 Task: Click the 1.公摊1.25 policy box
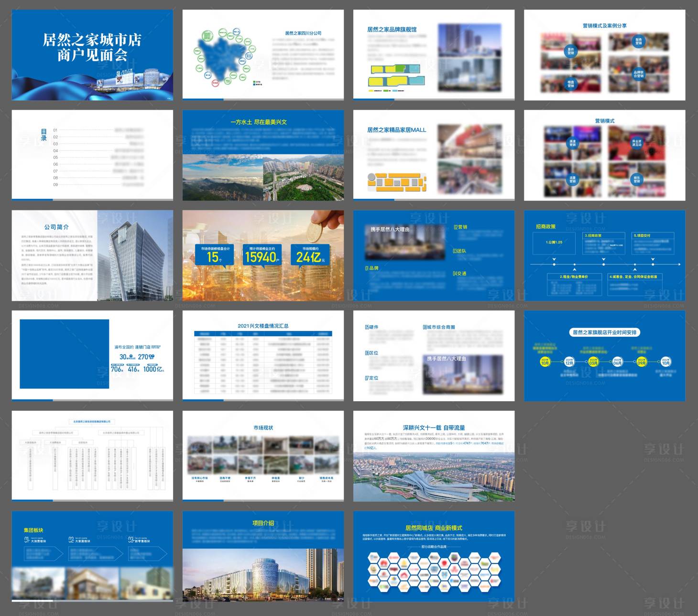pyautogui.click(x=554, y=242)
